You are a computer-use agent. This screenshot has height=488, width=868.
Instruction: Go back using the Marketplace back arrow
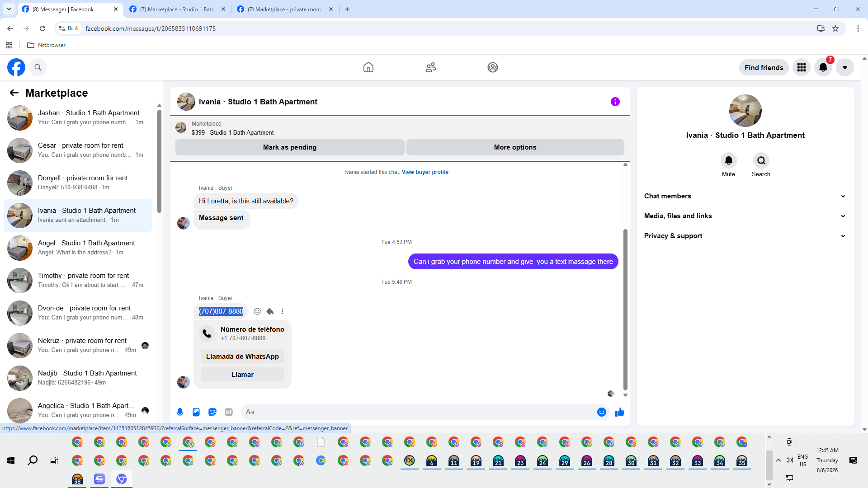[14, 93]
